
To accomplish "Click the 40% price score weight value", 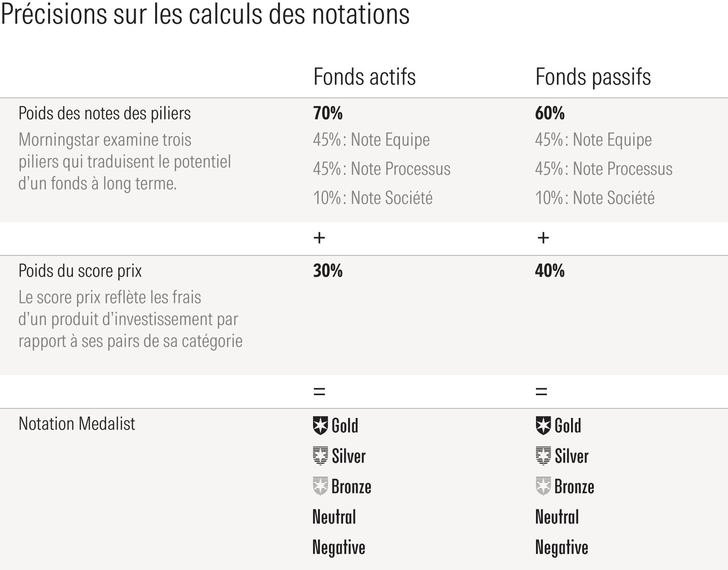I will [x=550, y=271].
